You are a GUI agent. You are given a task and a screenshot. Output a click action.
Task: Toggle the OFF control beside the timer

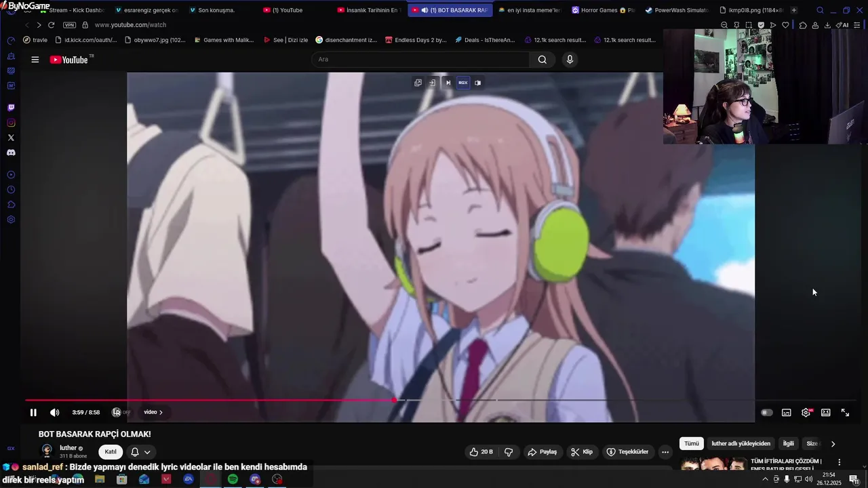[x=121, y=412]
